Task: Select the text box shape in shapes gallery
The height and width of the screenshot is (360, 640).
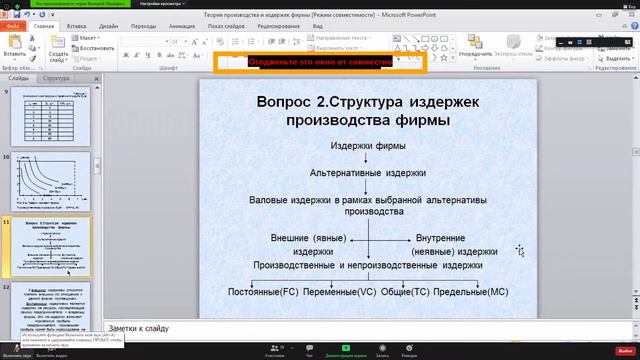Action: (397, 39)
